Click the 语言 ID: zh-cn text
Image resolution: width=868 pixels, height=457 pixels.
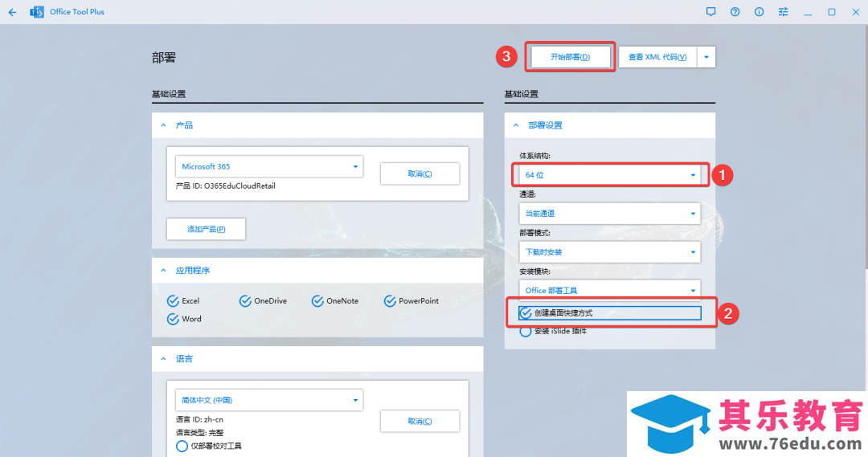[199, 419]
